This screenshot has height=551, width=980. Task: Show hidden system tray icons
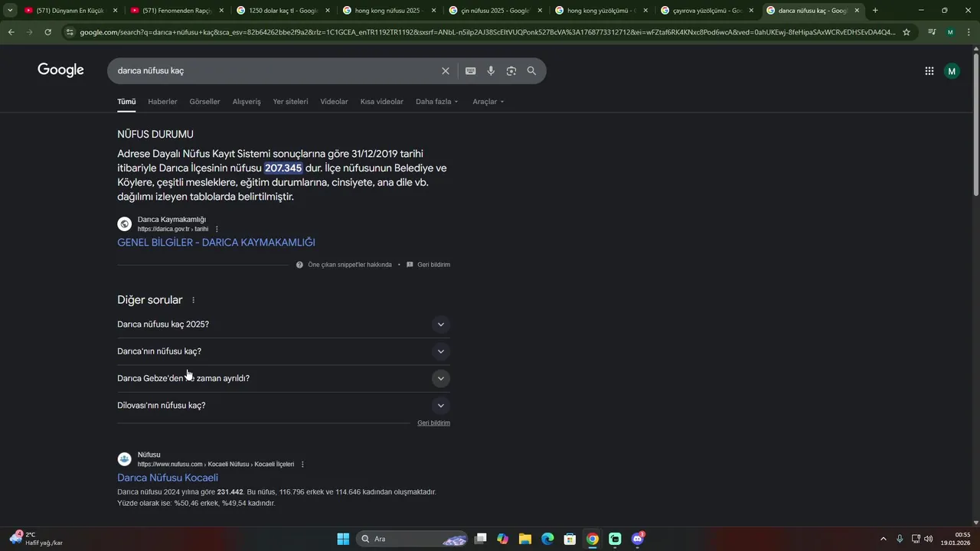coord(883,539)
